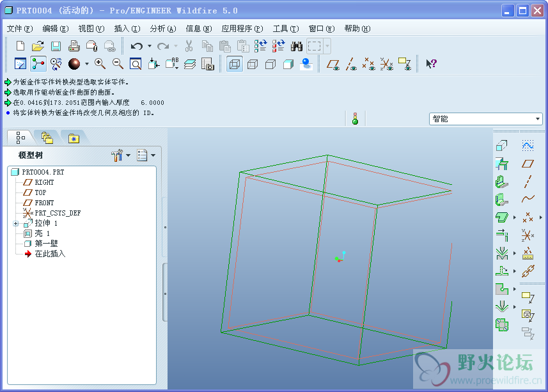Select the TOP datum plane in tree
Viewport: 548px width, 392px height.
[40, 192]
